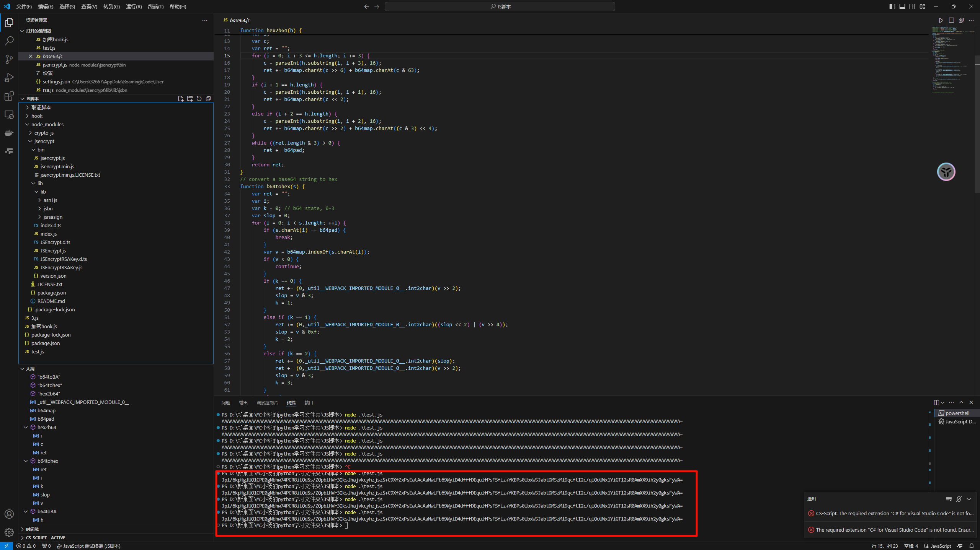Expand the 时间线 section
980x550 pixels.
pyautogui.click(x=32, y=529)
